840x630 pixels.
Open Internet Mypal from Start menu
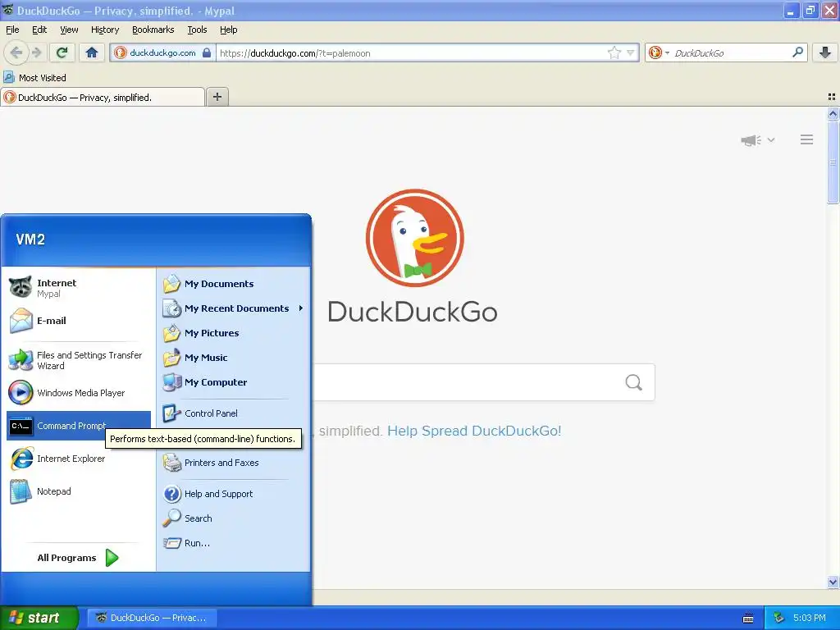(79, 288)
